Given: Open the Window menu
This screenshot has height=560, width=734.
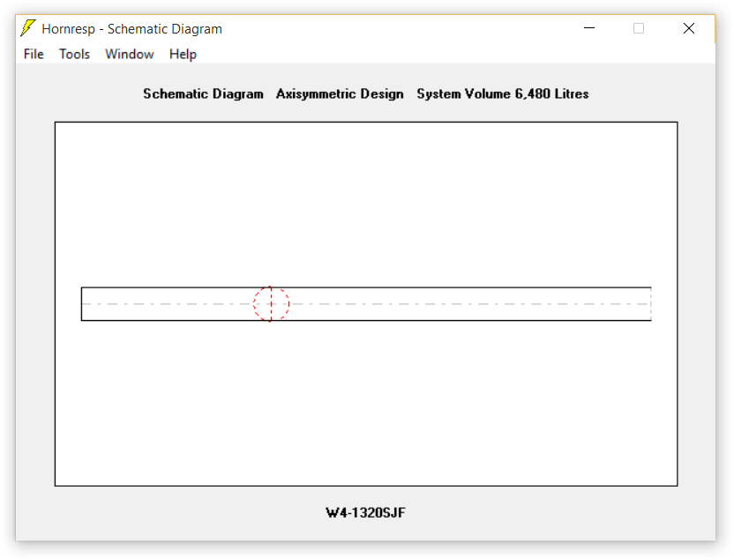Looking at the screenshot, I should (129, 55).
